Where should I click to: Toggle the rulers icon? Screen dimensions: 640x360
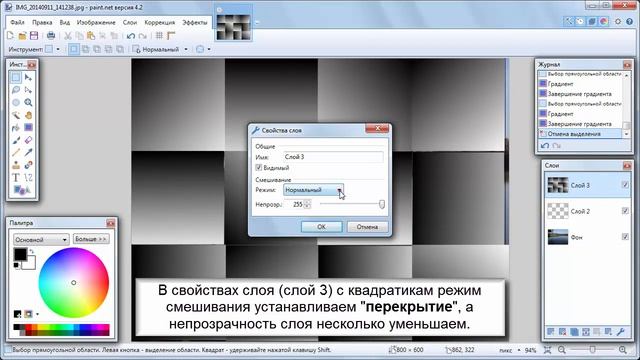[171, 36]
